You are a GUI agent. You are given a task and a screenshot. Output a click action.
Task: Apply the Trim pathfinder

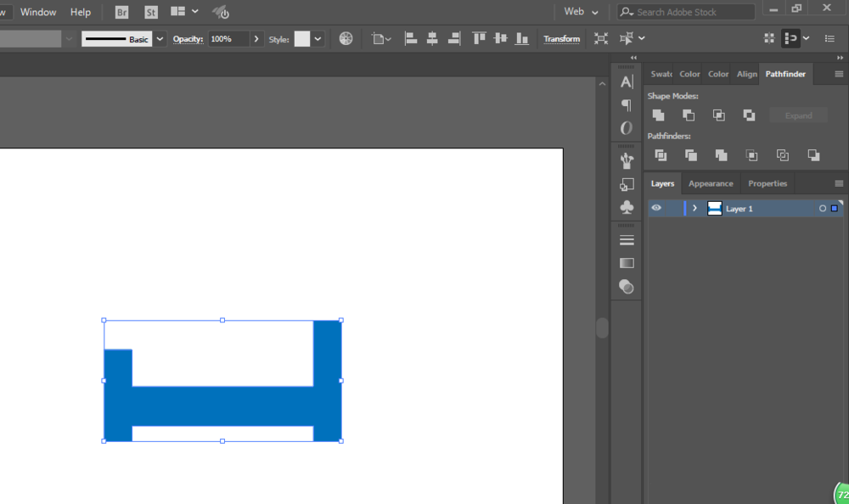pos(691,155)
